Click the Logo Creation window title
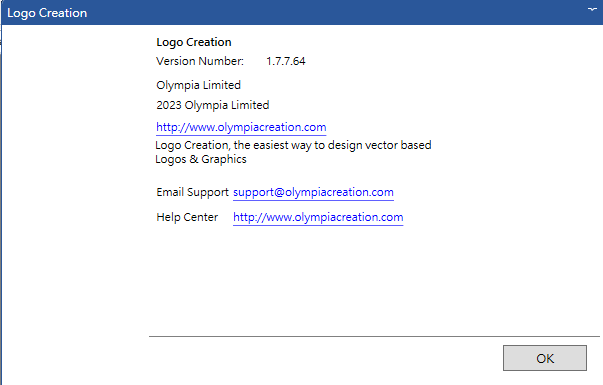 click(47, 13)
